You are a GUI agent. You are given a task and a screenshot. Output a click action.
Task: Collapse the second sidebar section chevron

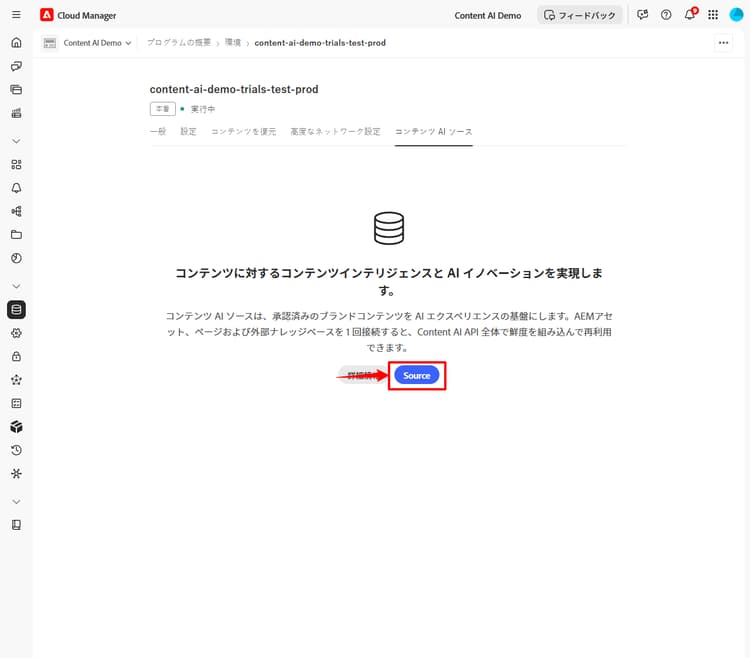click(16, 286)
